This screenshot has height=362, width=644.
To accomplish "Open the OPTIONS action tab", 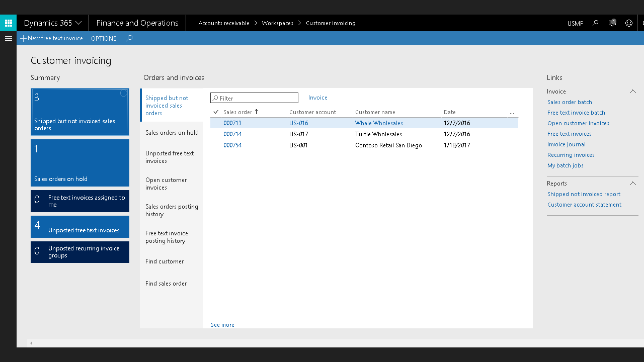I will tap(104, 38).
